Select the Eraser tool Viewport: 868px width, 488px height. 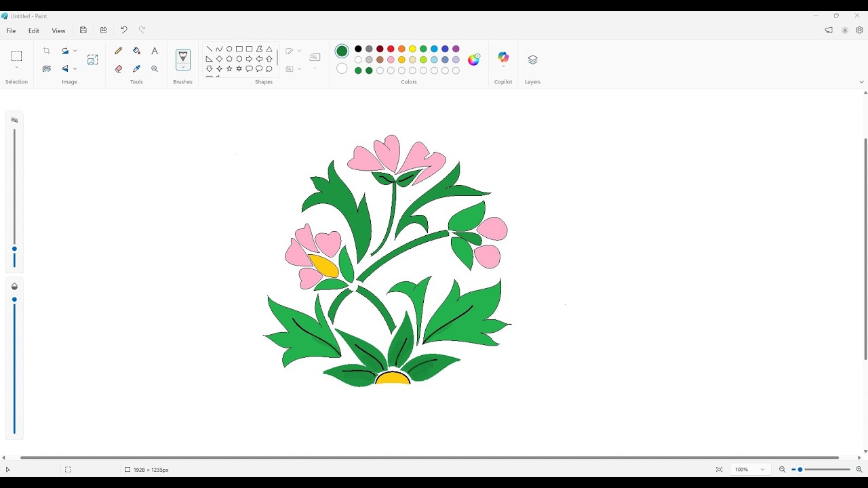(x=119, y=68)
